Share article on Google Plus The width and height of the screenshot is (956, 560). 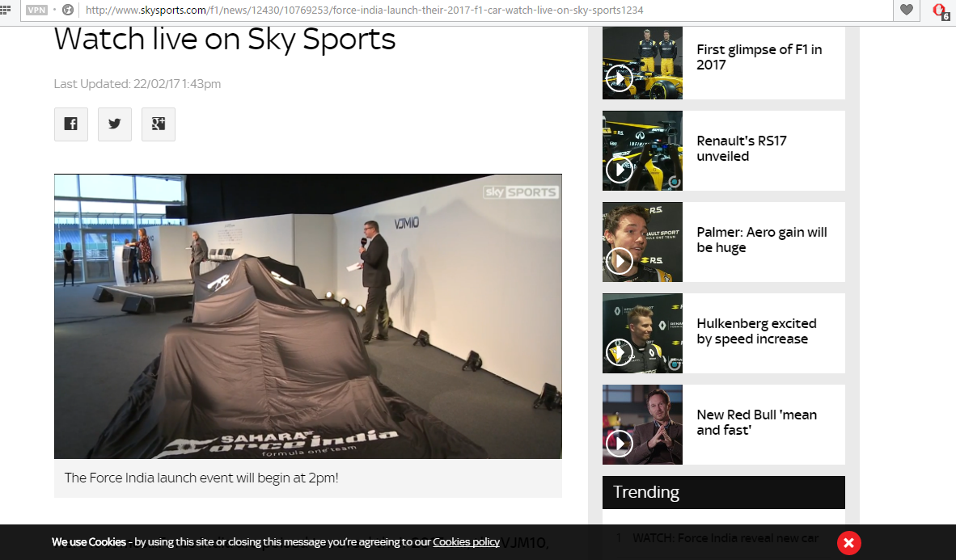(x=159, y=124)
